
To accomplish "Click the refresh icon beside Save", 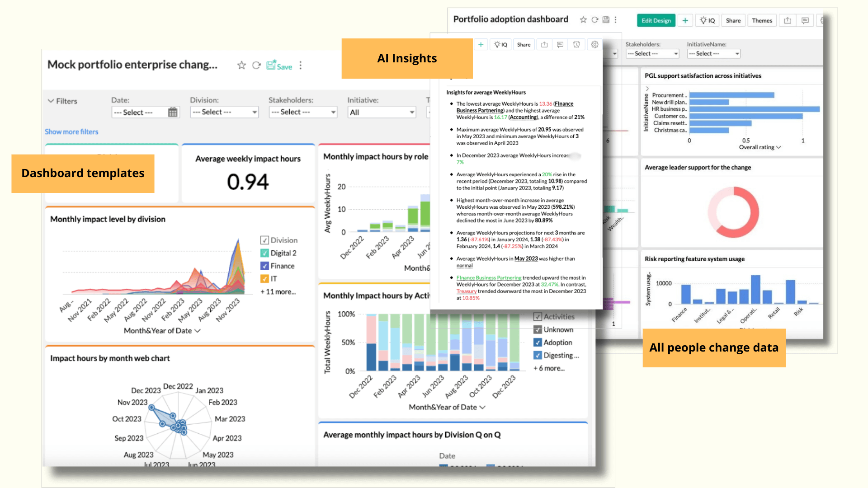I will click(256, 66).
